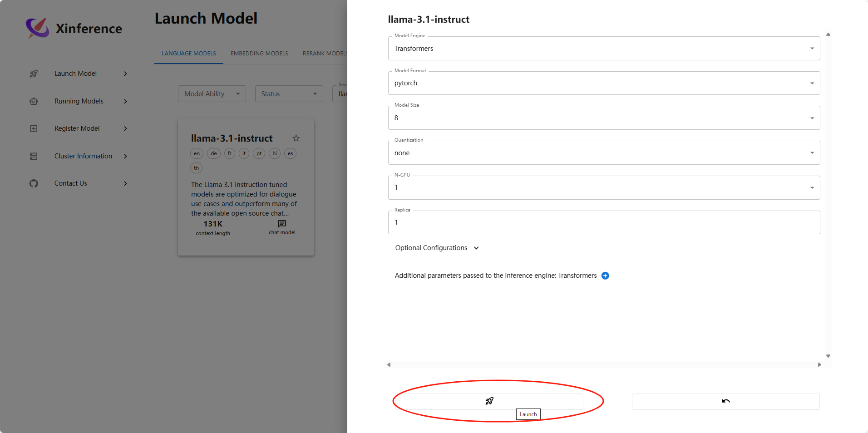Image resolution: width=868 pixels, height=433 pixels.
Task: Click the rocket Launch button
Action: [489, 401]
